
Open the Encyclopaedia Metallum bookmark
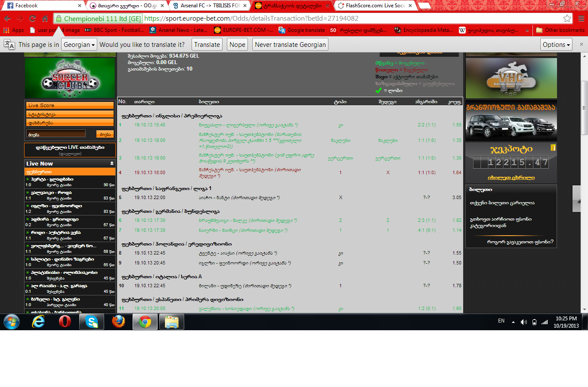424,30
